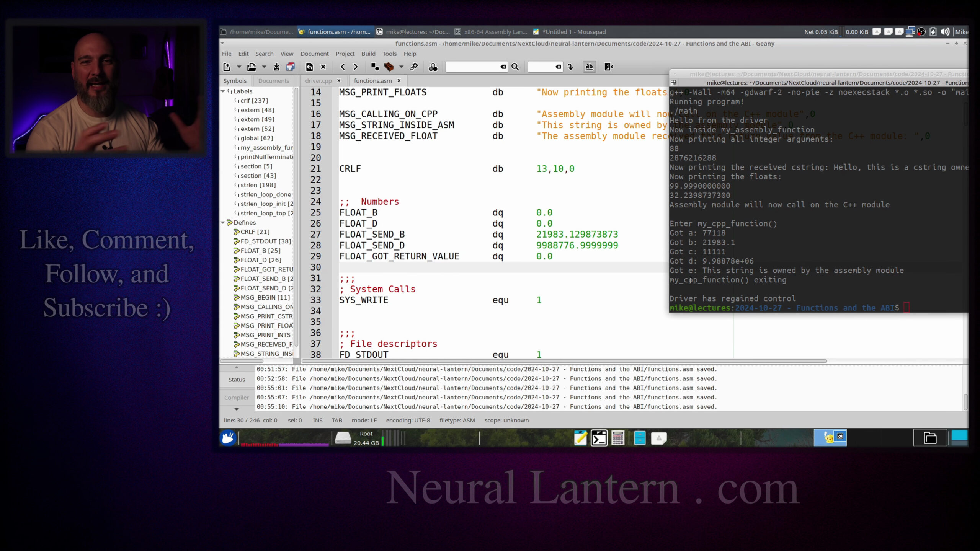Open terminal from the taskbar
The image size is (980, 551).
599,438
